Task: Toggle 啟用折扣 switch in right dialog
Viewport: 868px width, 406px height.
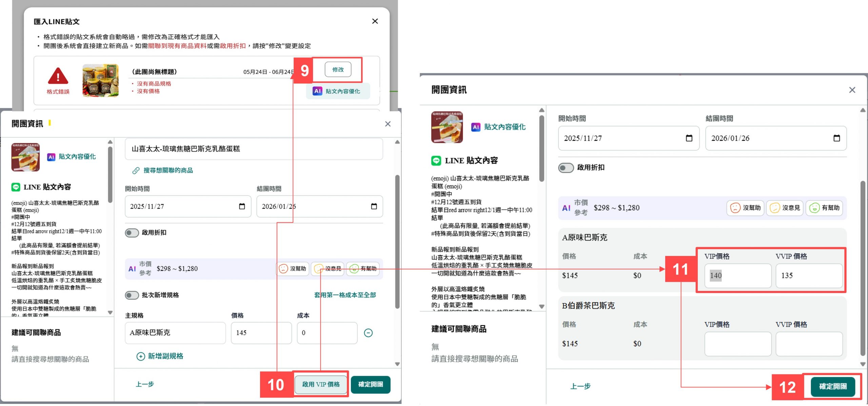Action: point(566,168)
